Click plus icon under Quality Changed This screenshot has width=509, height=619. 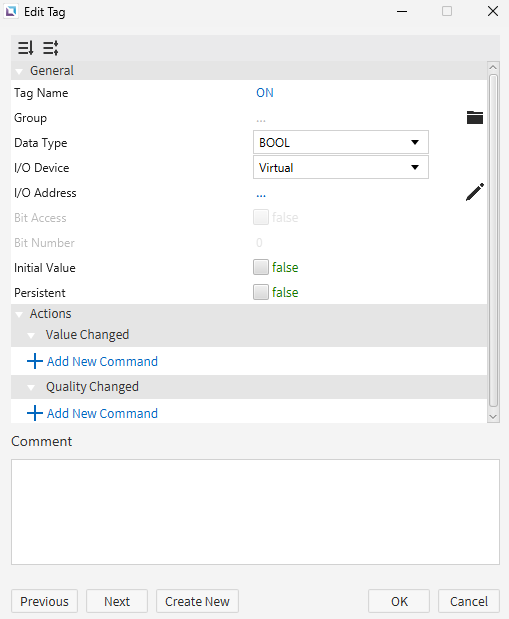(x=34, y=413)
